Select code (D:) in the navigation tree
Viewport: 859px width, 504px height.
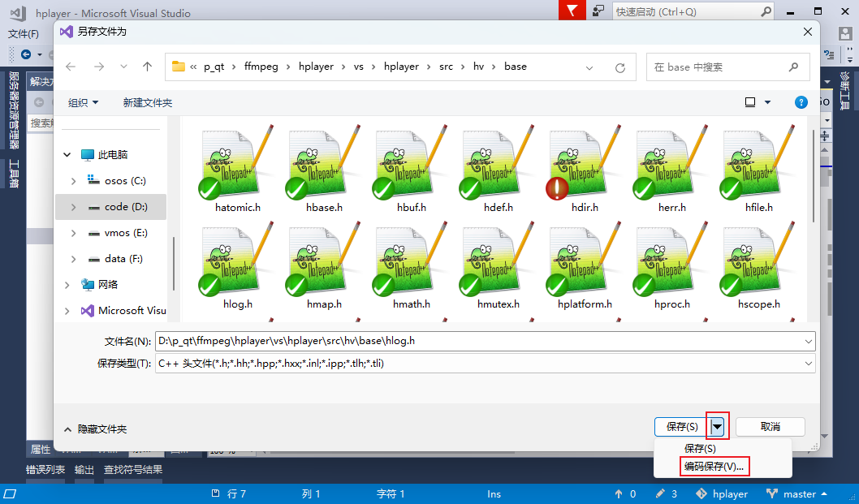tap(111, 207)
